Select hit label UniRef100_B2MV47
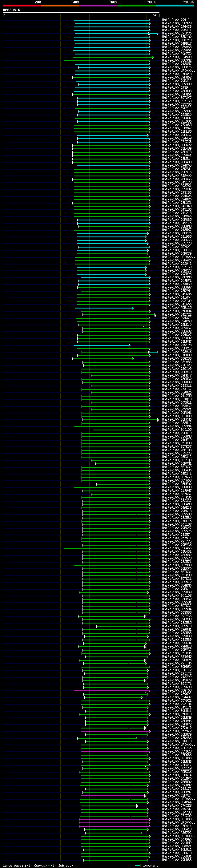Viewport: 197px width, 868px height. click(x=177, y=128)
